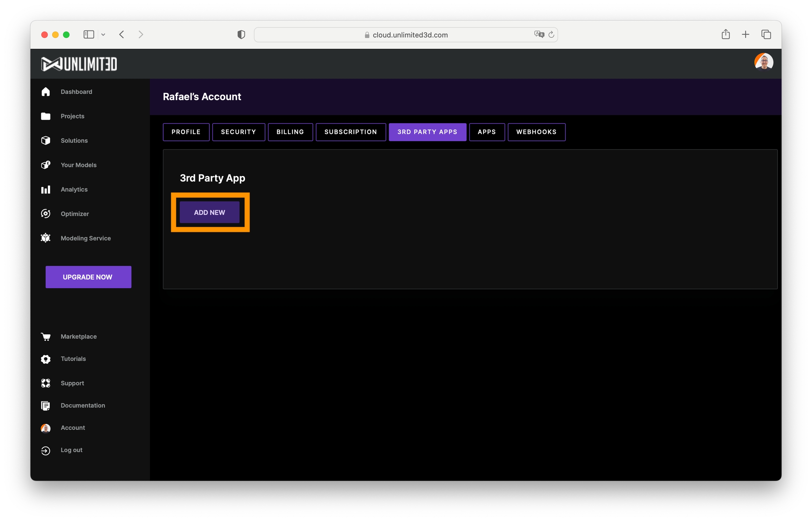The image size is (812, 521).
Task: Toggle Safari sidebar button
Action: pos(89,35)
